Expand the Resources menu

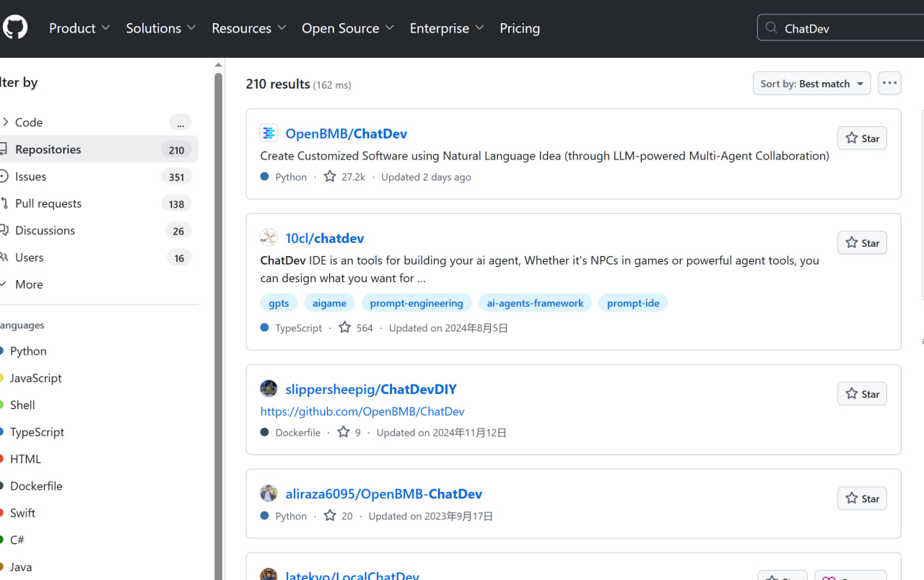pos(249,28)
